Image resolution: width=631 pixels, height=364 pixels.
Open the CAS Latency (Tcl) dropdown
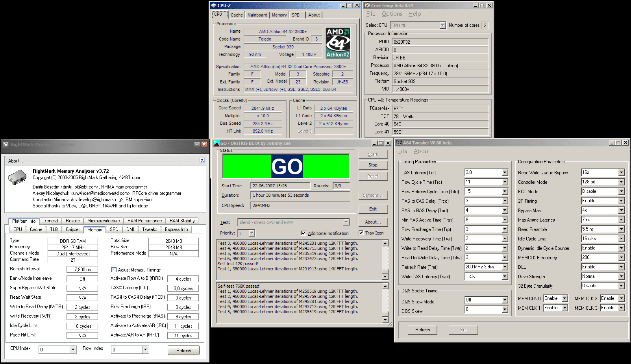pyautogui.click(x=505, y=172)
